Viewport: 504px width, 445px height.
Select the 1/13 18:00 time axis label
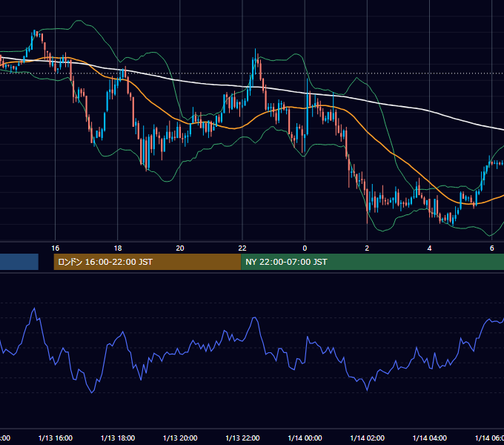coord(118,438)
